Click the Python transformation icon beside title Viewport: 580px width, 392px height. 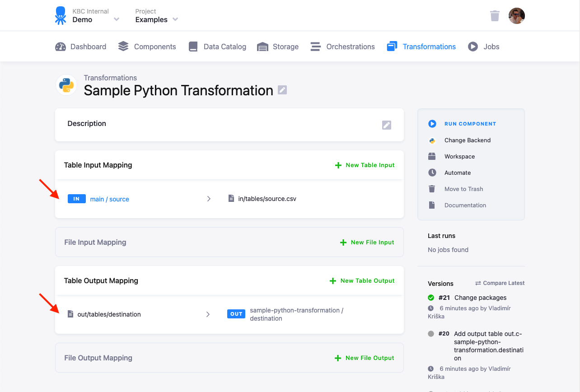point(66,85)
